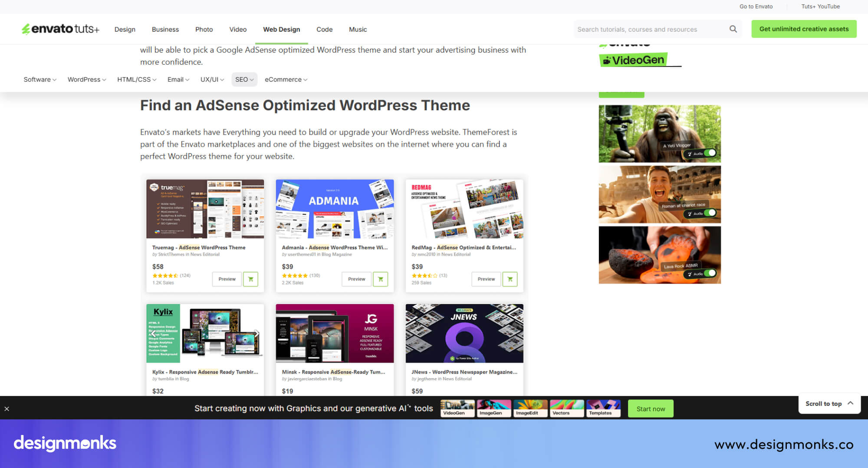Screen dimensions: 868x468
Task: Expand the SEO dropdown
Action: (x=244, y=79)
